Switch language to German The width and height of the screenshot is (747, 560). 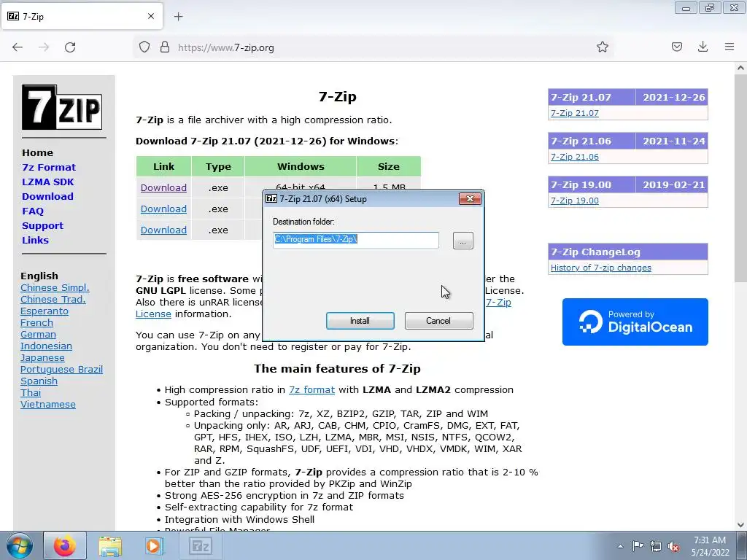click(38, 334)
